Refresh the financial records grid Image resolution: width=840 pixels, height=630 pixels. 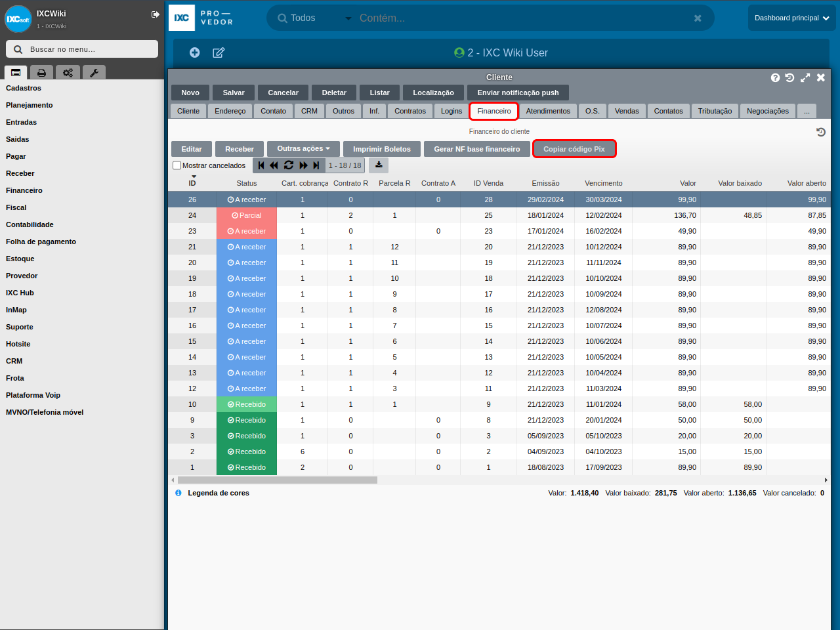[x=289, y=165]
